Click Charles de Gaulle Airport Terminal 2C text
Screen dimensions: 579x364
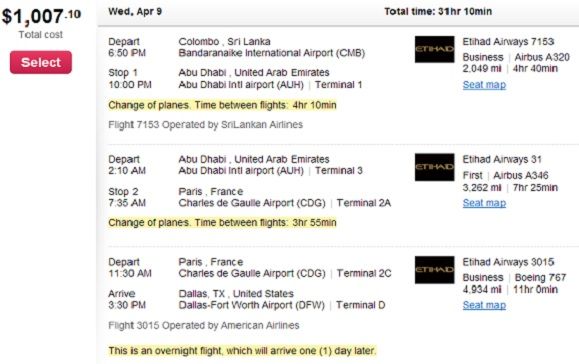pyautogui.click(x=285, y=274)
